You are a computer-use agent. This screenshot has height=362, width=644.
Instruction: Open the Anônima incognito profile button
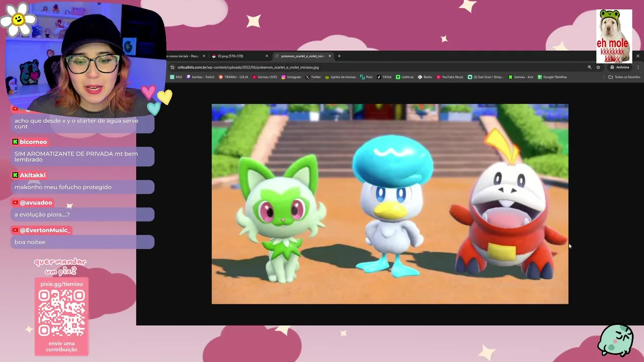click(x=619, y=67)
